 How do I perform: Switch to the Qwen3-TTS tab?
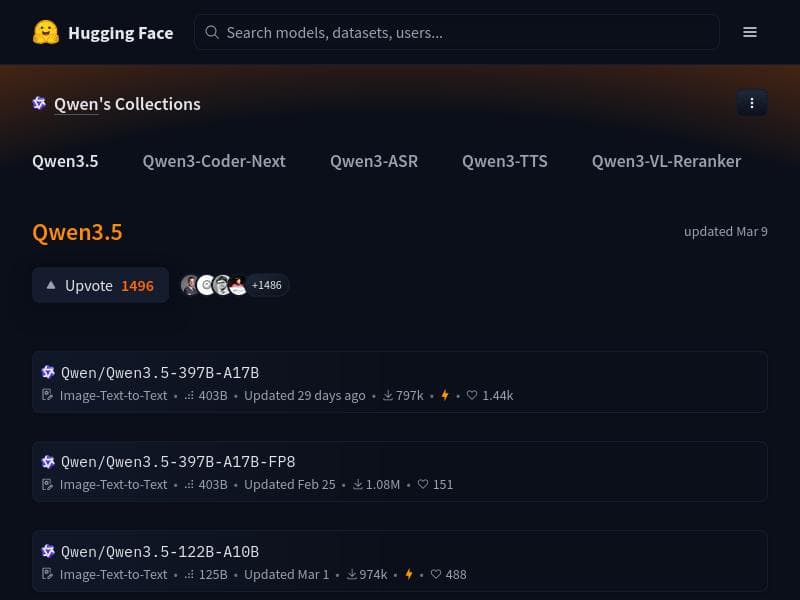(505, 161)
